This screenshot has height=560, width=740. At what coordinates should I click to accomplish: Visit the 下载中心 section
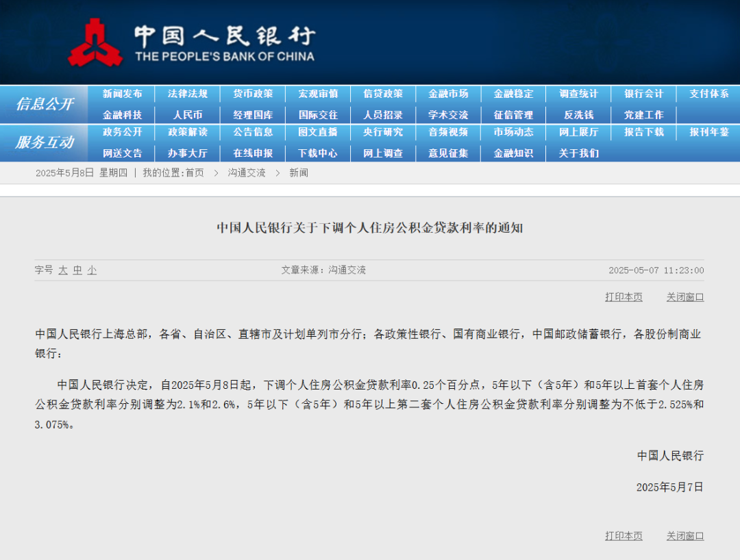[x=317, y=153]
